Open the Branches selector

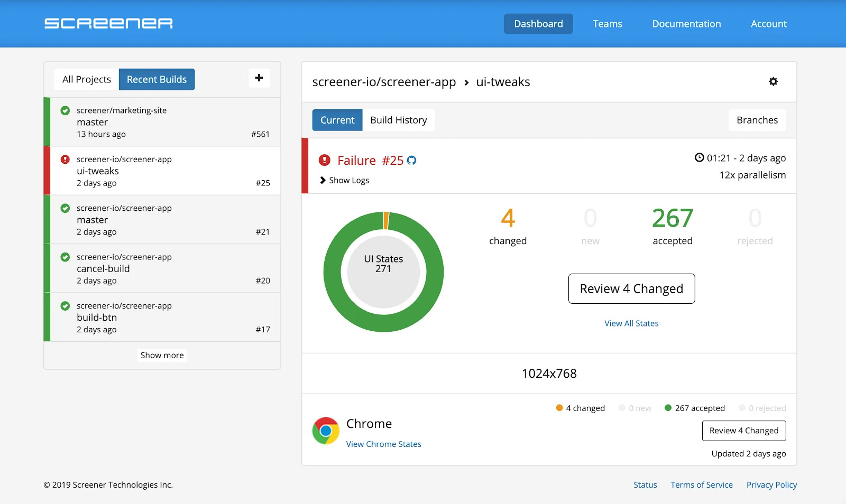point(757,120)
